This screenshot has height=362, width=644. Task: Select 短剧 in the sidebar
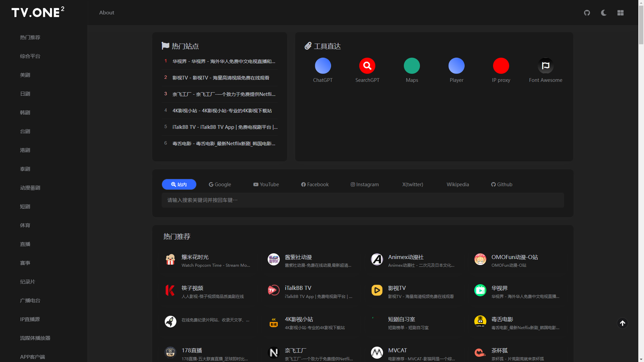25,207
